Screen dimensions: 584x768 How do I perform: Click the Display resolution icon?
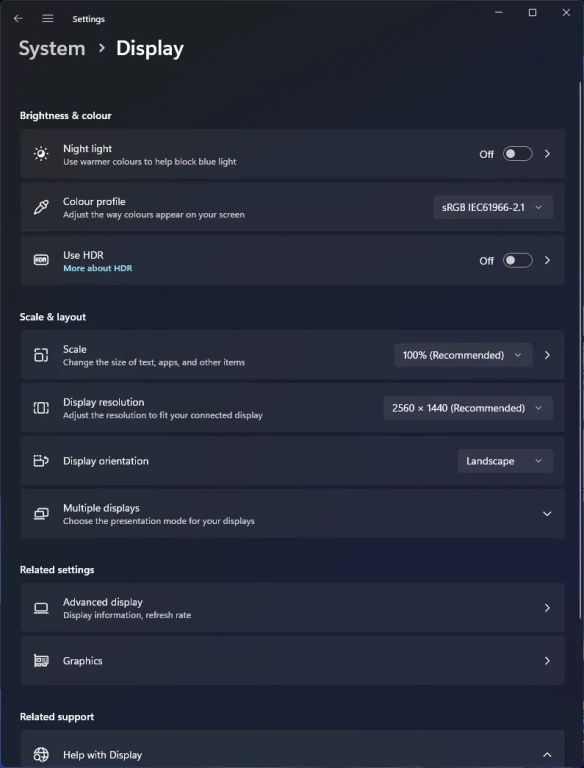(41, 408)
